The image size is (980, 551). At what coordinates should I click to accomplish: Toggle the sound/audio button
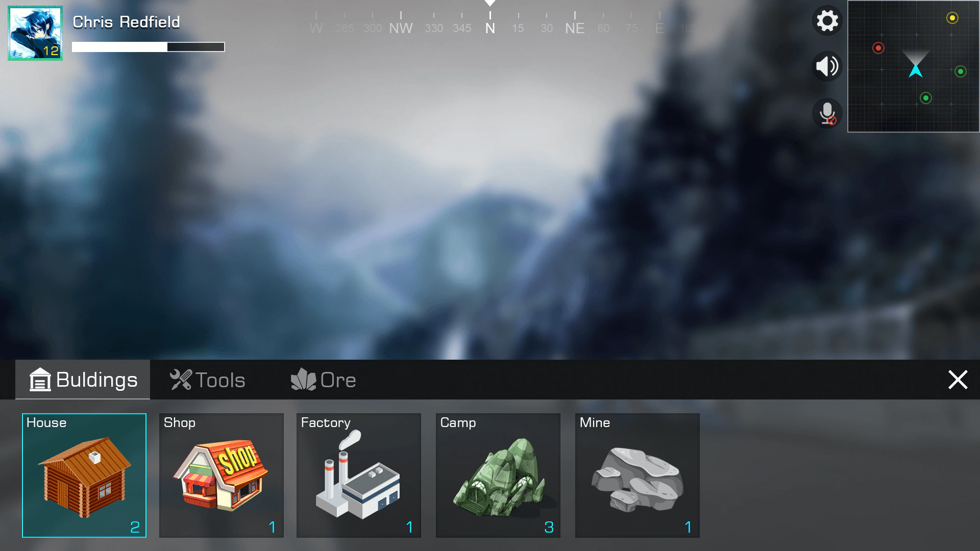click(x=826, y=66)
